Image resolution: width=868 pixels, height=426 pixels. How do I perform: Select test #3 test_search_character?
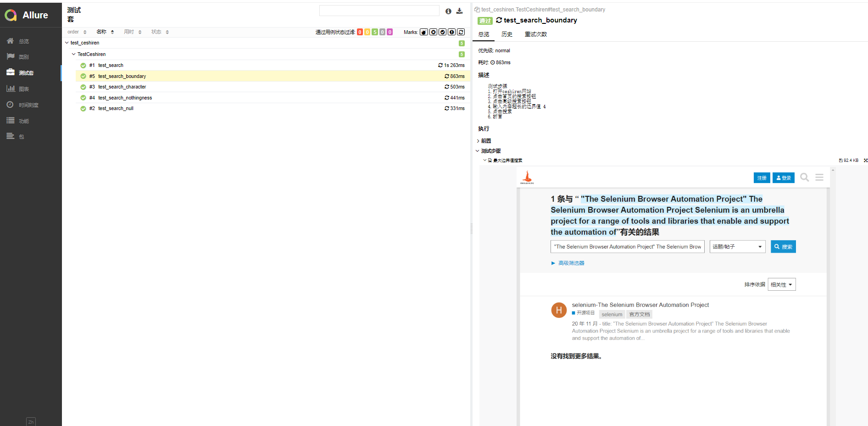point(273,87)
